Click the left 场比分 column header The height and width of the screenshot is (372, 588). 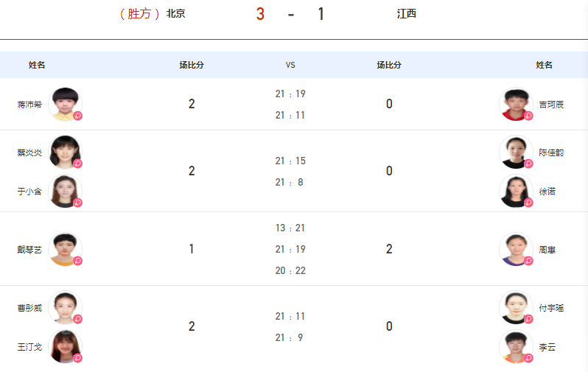[192, 65]
